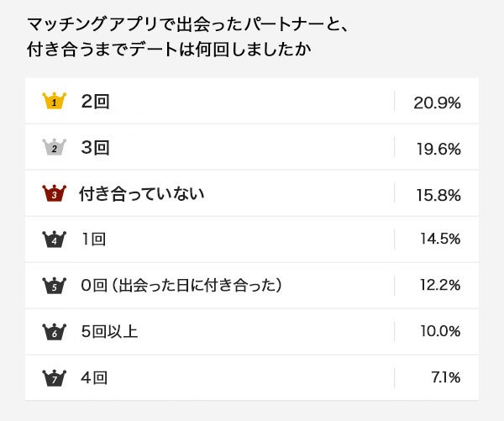The image size is (504, 421).
Task: Select the 3回 answer label
Action: (95, 148)
